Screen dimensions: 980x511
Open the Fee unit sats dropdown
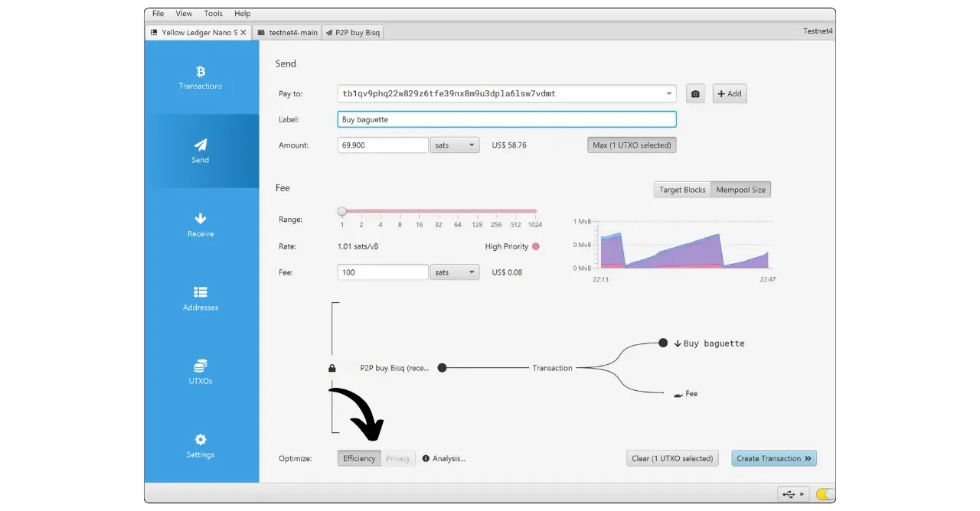(455, 272)
